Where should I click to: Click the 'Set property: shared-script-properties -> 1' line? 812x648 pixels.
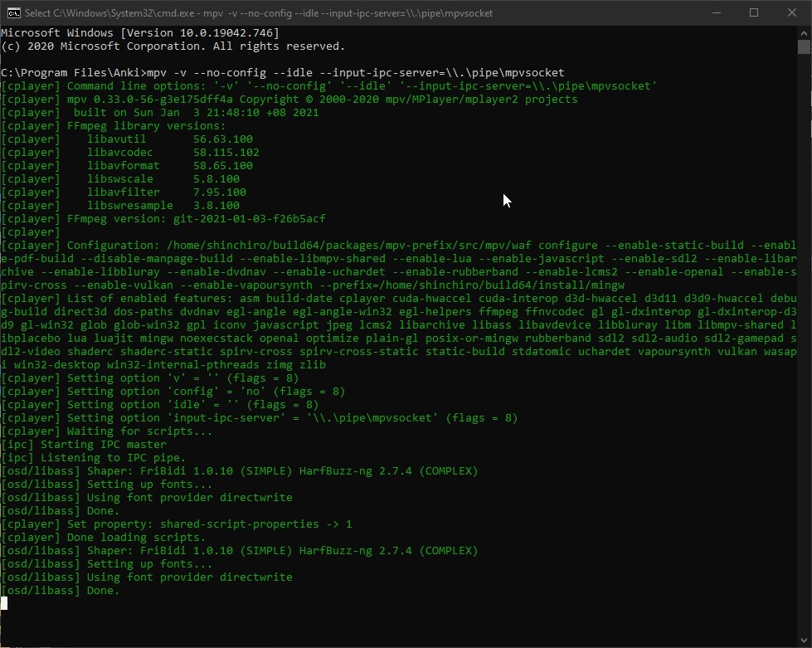point(177,524)
